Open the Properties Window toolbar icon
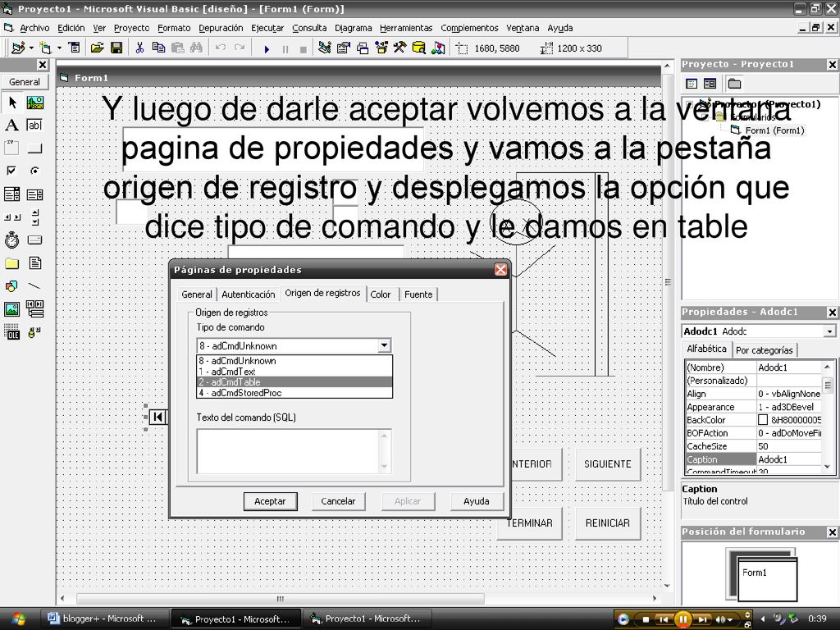Screen dimensions: 840x630 pyautogui.click(x=344, y=48)
